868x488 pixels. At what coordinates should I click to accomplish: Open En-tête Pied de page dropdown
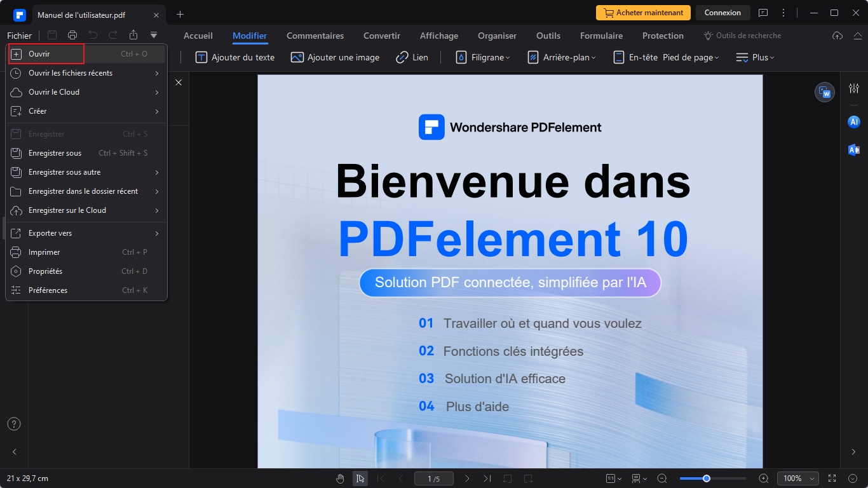coord(666,57)
